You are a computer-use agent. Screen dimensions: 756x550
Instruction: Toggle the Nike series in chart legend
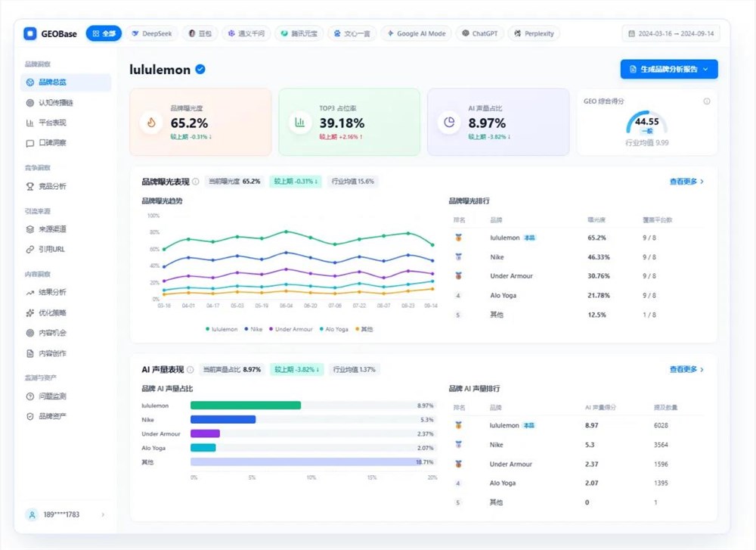point(253,329)
